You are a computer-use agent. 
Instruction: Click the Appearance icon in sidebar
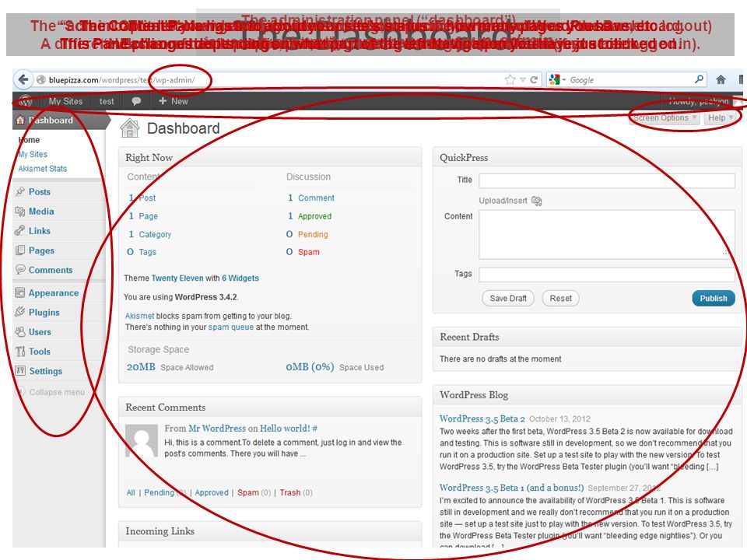[20, 292]
